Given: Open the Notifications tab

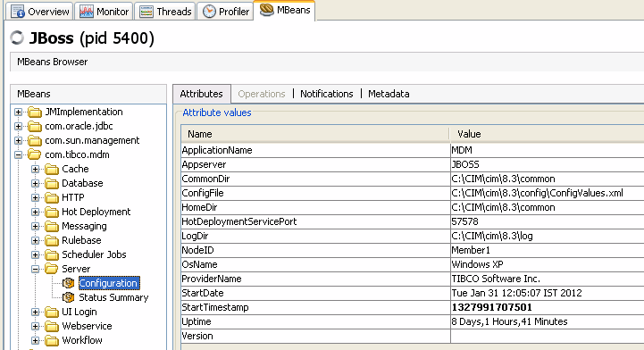Looking at the screenshot, I should tap(327, 94).
